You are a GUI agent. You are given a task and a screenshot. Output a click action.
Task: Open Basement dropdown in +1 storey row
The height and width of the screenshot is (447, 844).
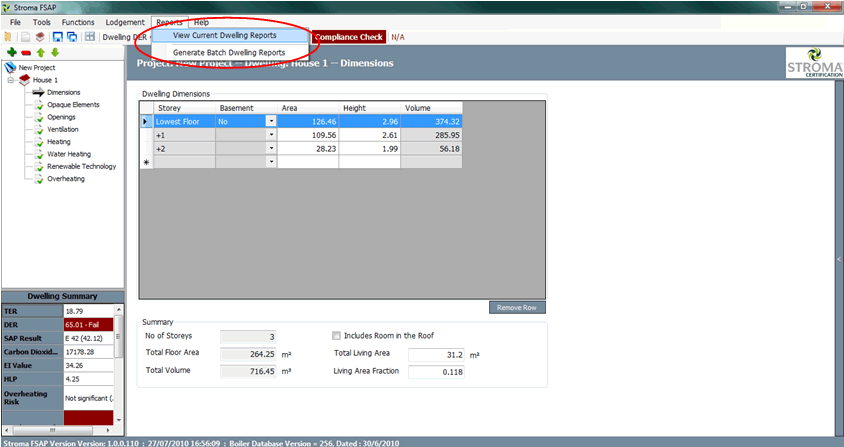click(x=271, y=135)
